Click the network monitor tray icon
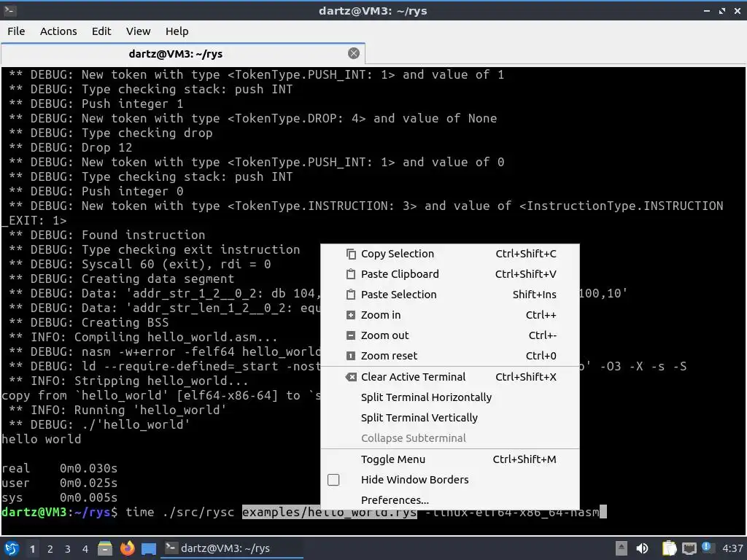The width and height of the screenshot is (747, 560). pos(689,549)
